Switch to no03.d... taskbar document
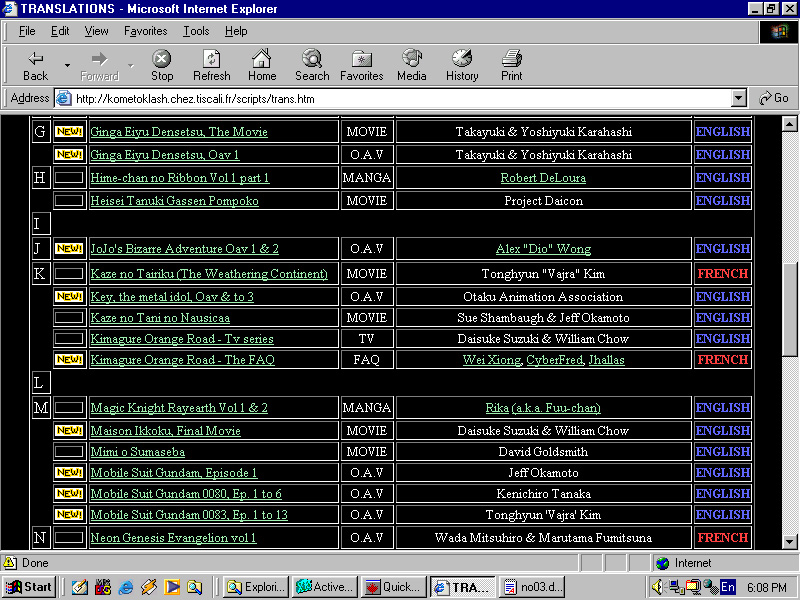The image size is (800, 600). 534,587
